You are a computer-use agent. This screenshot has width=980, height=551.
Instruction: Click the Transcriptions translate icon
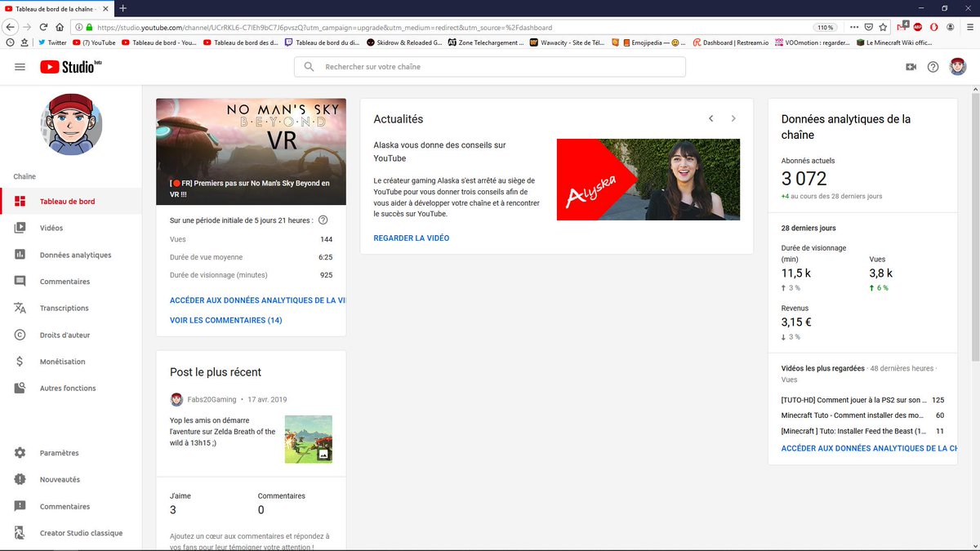(20, 308)
